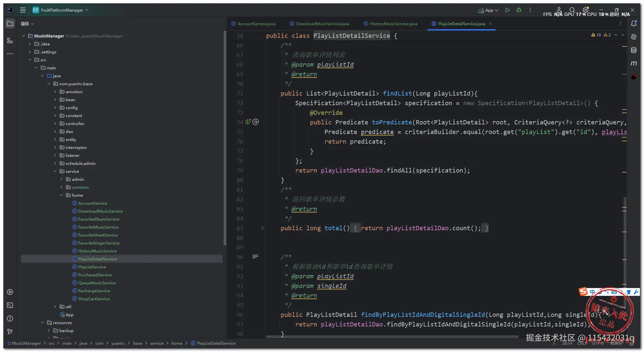Open the Maven tool window
Viewport: 644px width, 352px height.
point(634,63)
